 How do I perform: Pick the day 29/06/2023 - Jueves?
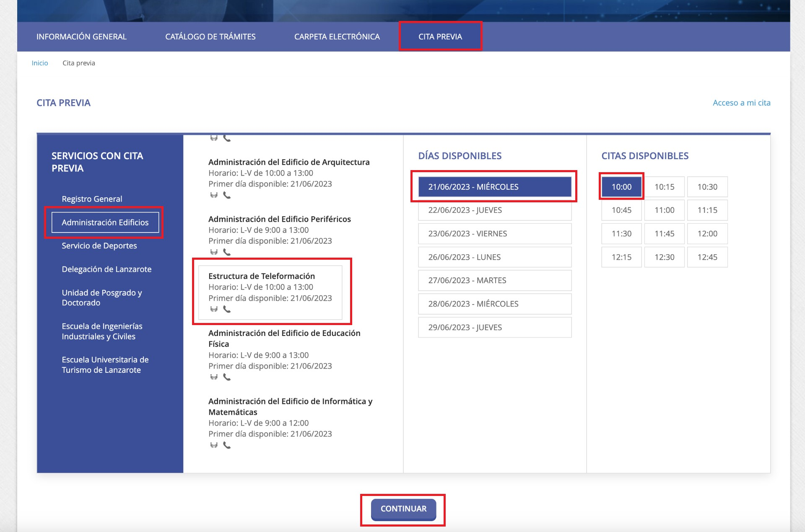[x=495, y=328]
